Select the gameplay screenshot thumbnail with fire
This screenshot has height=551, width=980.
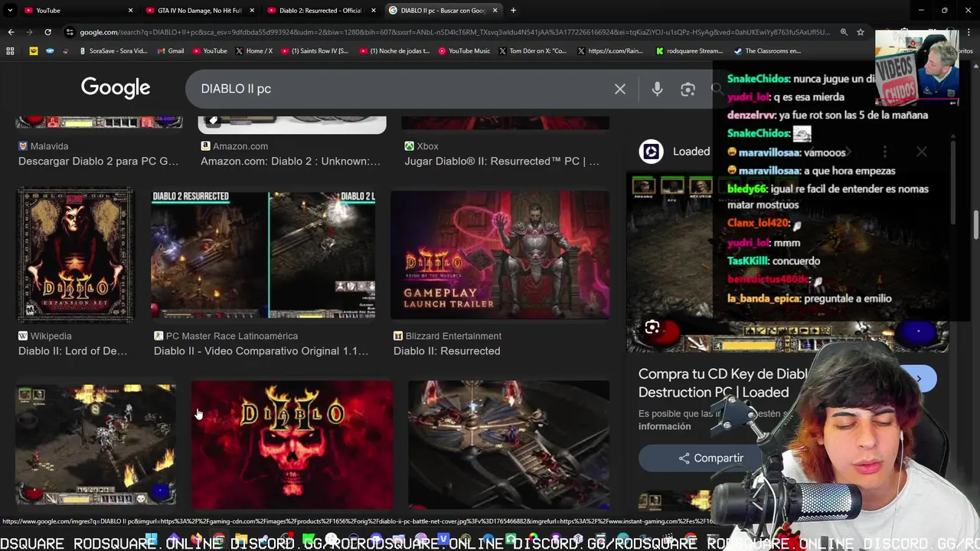tap(96, 445)
